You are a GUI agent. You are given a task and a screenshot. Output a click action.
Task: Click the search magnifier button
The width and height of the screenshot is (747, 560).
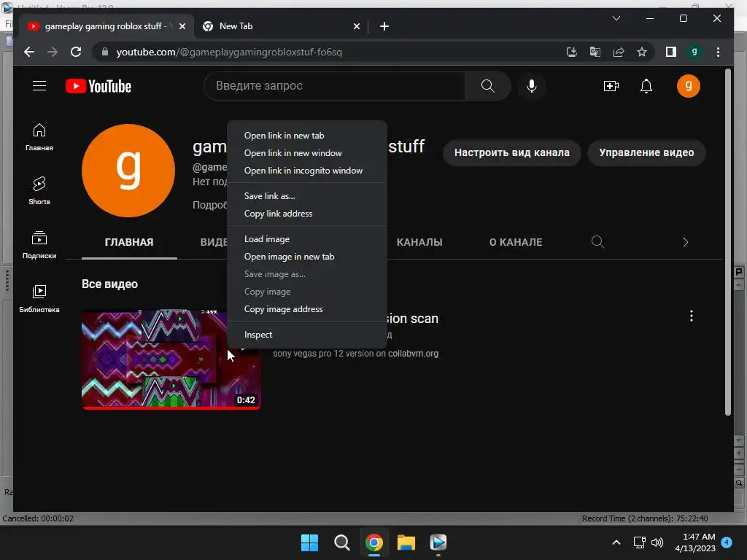[x=487, y=86]
